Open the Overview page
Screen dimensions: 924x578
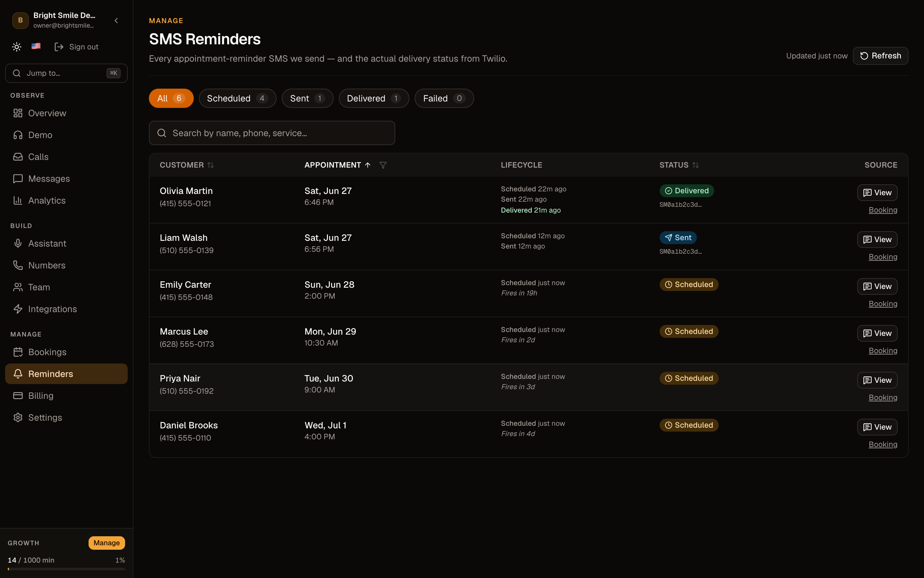66,113
